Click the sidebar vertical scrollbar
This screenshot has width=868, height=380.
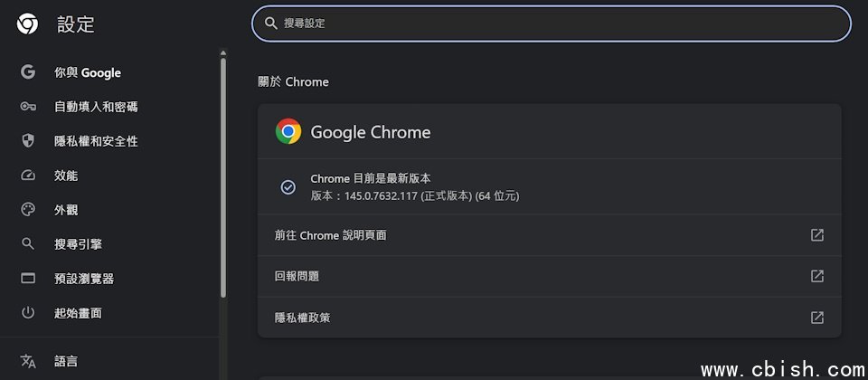point(223,172)
